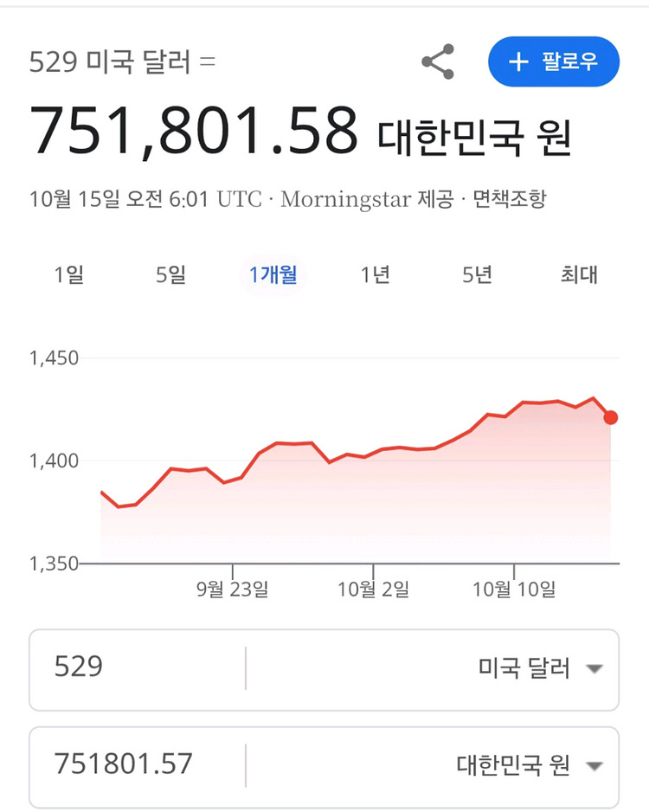Show the 최대 (max) range

(579, 275)
